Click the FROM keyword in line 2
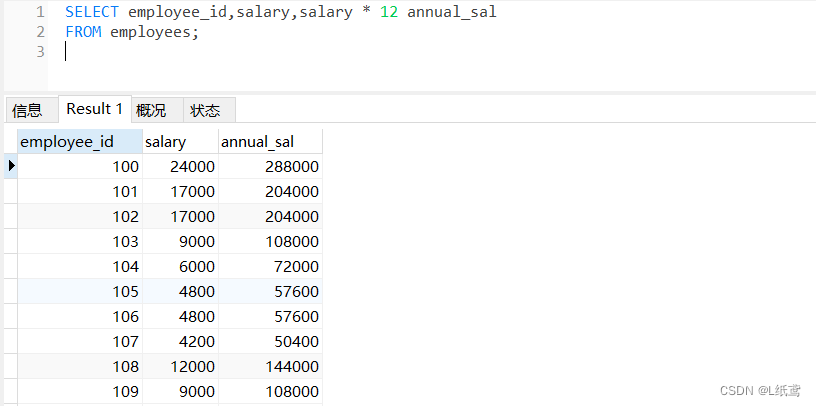The height and width of the screenshot is (406, 816). (x=83, y=32)
